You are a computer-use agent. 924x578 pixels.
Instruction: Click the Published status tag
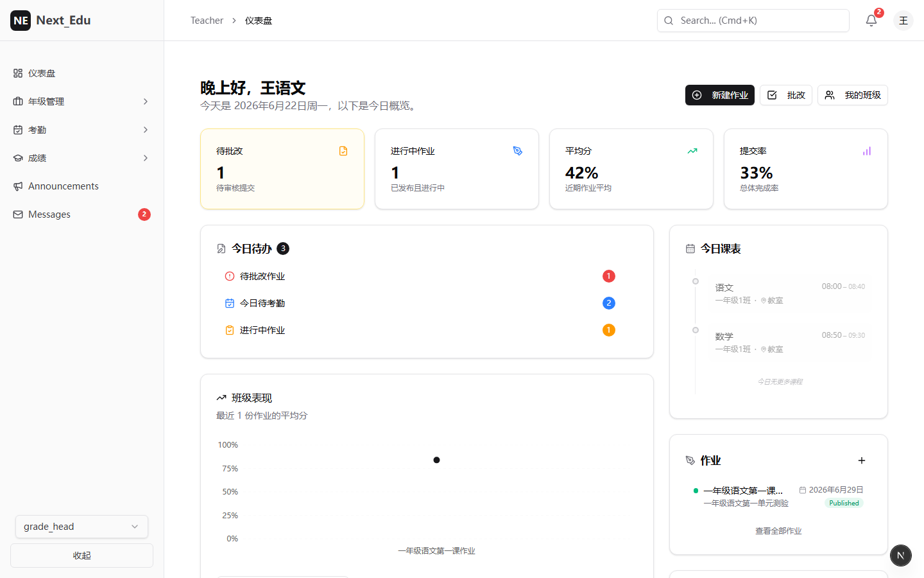coord(844,504)
